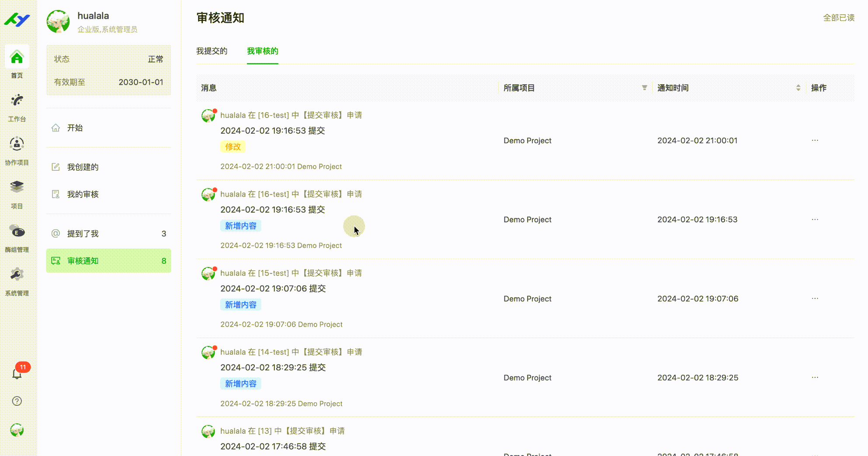Open the help question mark icon

tap(17, 401)
